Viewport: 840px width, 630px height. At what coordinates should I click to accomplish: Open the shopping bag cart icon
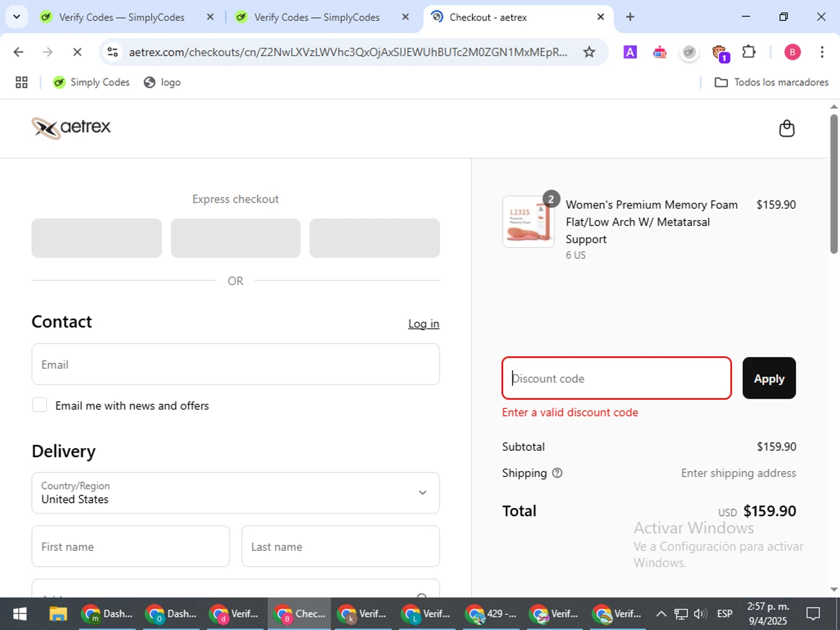(x=787, y=128)
